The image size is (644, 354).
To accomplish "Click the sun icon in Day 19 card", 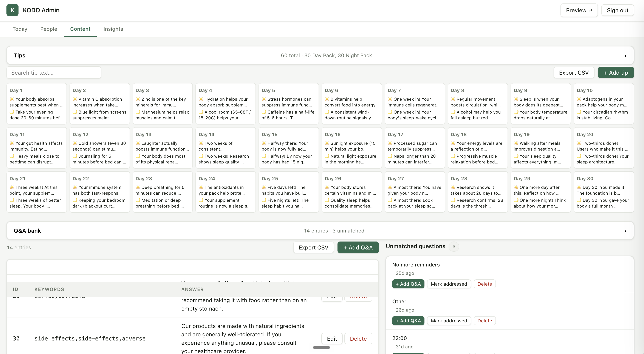I will (516, 143).
